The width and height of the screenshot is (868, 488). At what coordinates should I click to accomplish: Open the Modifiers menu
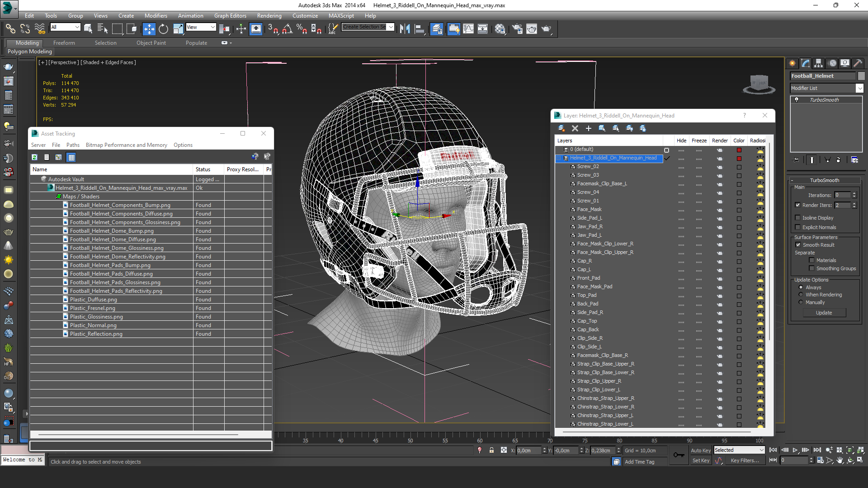click(156, 15)
